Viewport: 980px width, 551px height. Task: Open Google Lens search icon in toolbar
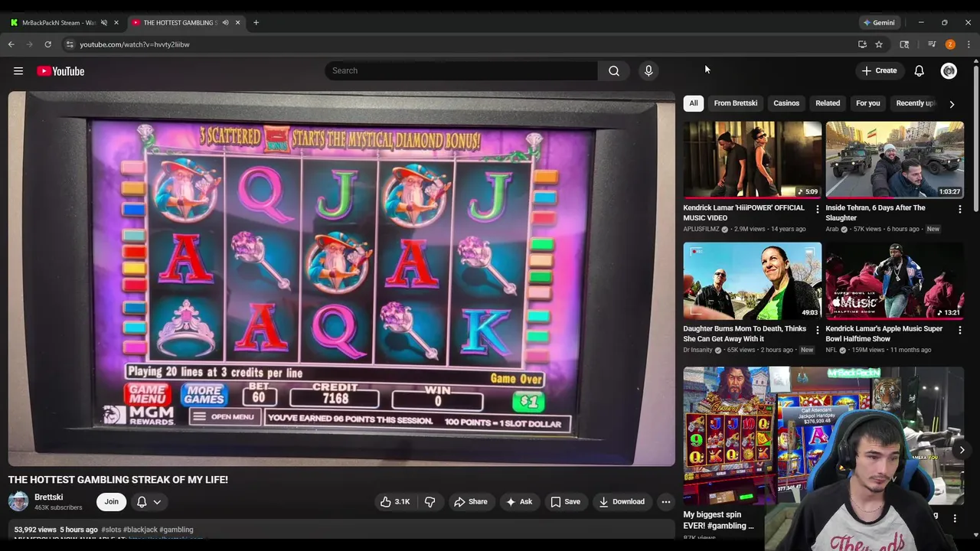coord(904,44)
